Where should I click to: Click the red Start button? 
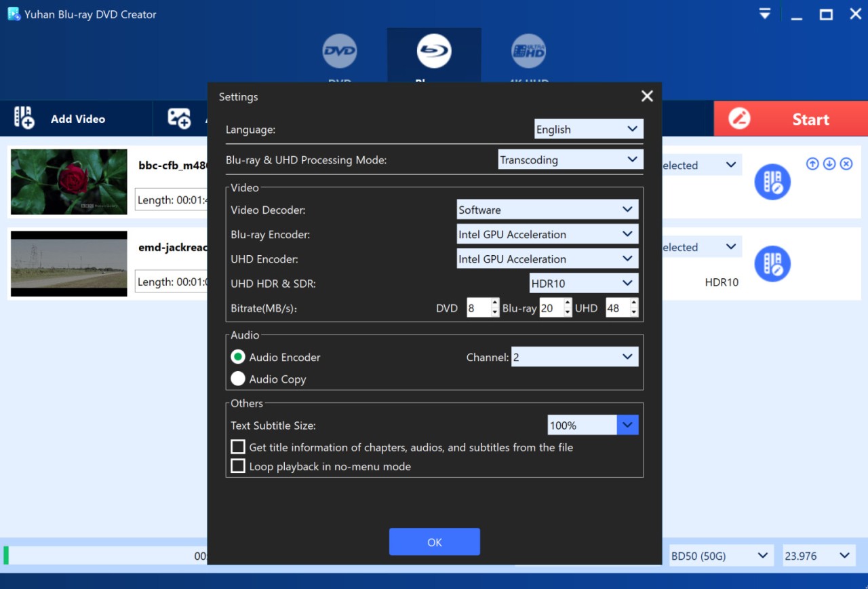coord(791,119)
